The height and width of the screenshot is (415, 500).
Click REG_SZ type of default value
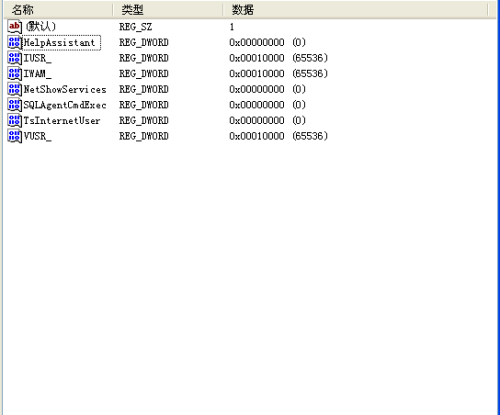(136, 27)
